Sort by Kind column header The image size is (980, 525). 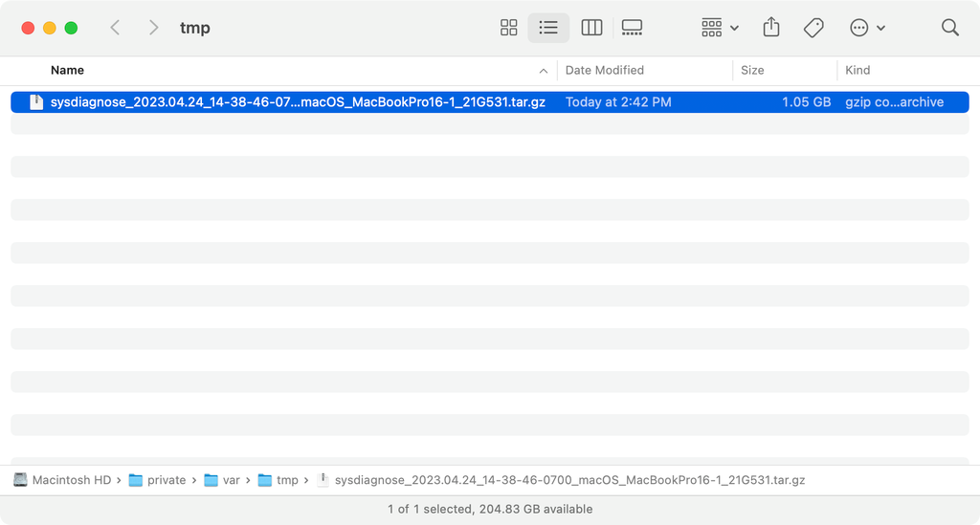tap(857, 70)
